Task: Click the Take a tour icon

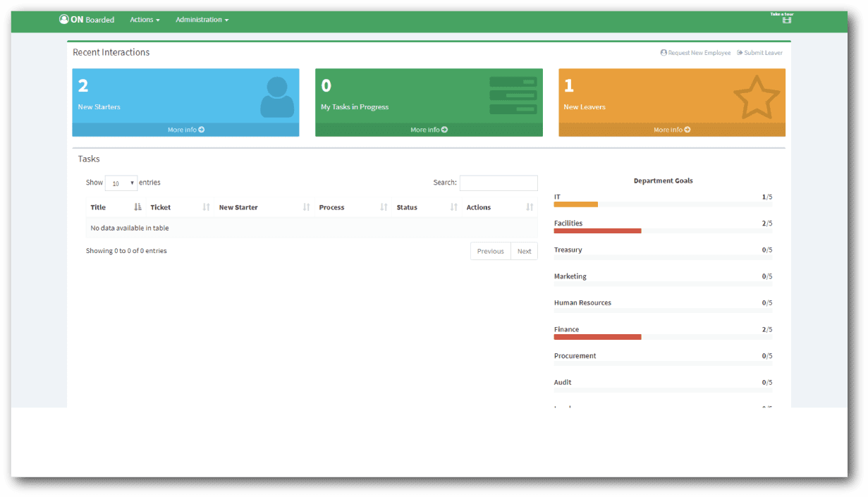Action: tap(786, 20)
